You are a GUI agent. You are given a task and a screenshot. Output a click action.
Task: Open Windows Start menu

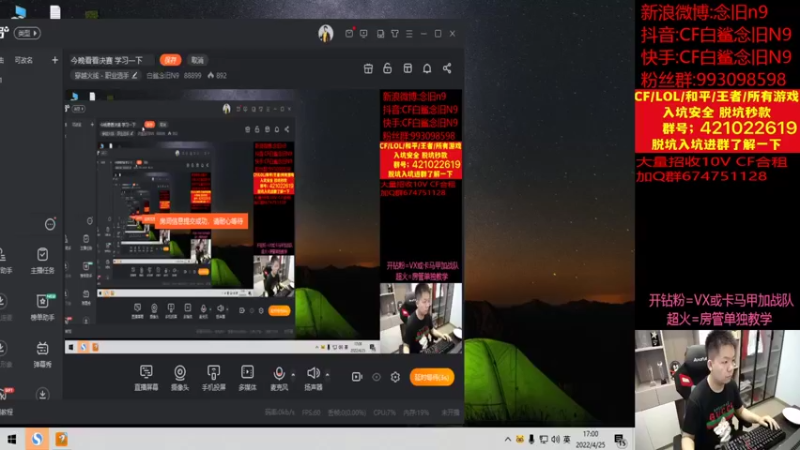pyautogui.click(x=12, y=439)
